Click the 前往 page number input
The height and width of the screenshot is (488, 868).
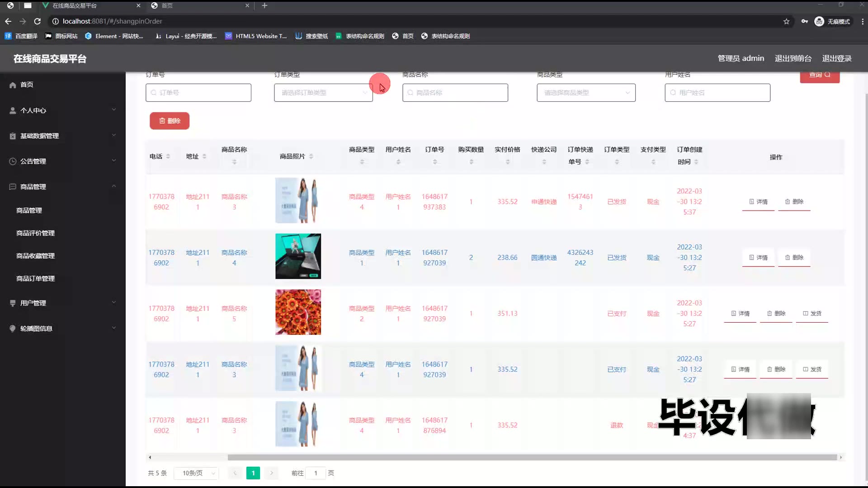pos(316,473)
